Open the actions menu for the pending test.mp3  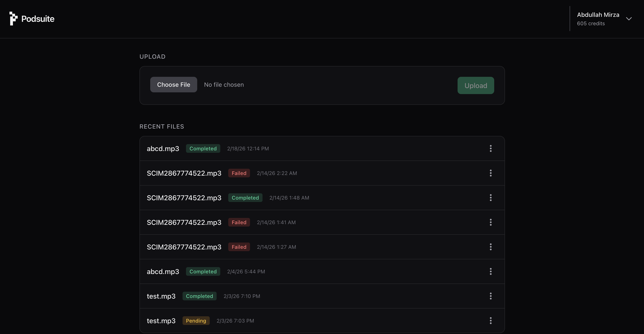(491, 320)
